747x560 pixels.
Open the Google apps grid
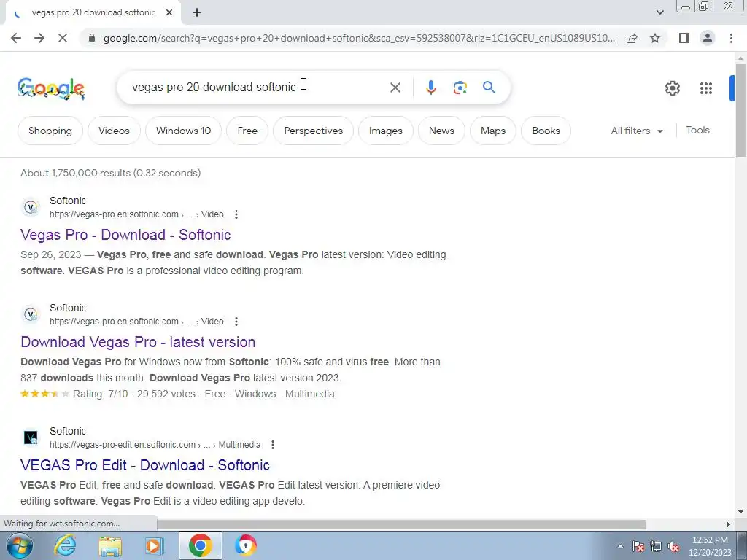point(706,88)
